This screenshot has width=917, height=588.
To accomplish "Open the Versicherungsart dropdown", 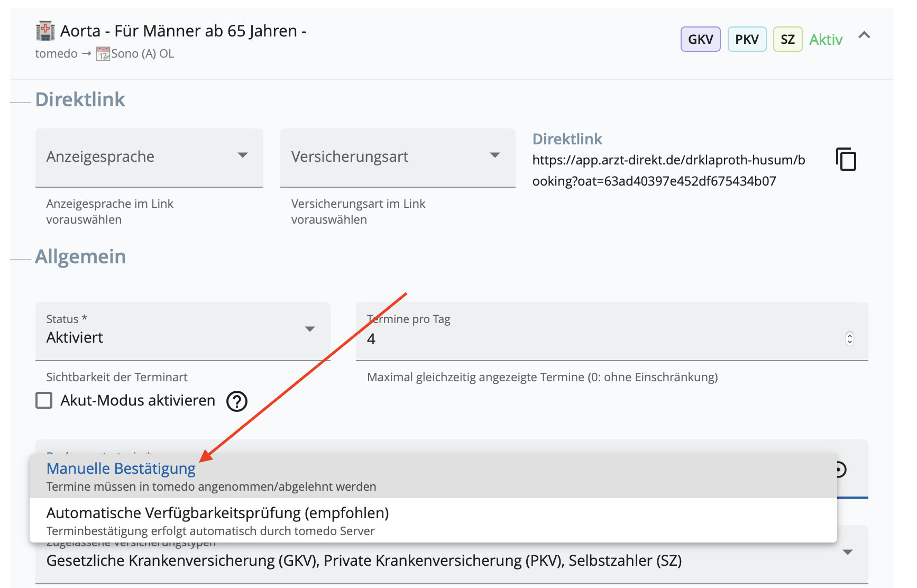I will click(398, 158).
